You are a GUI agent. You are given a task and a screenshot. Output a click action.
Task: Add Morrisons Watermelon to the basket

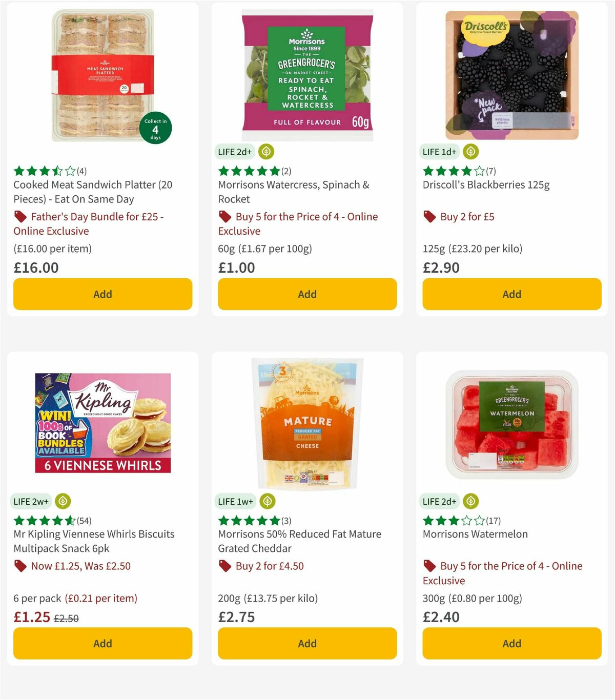(511, 643)
